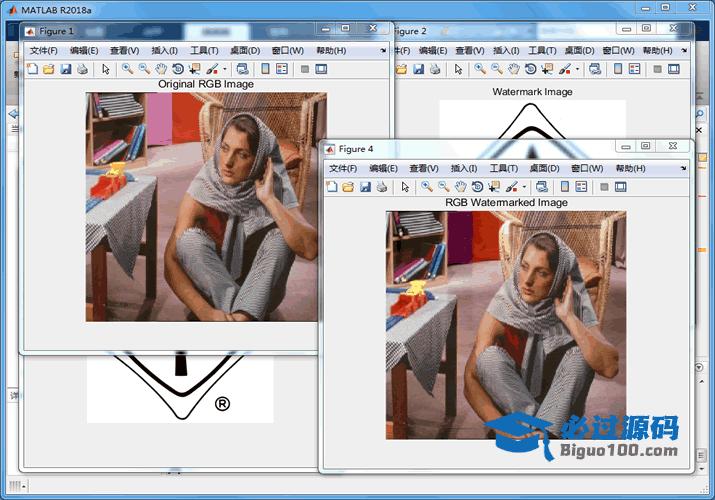Hide plot tools icon in Figure 1
This screenshot has width=715, height=500.
point(305,69)
